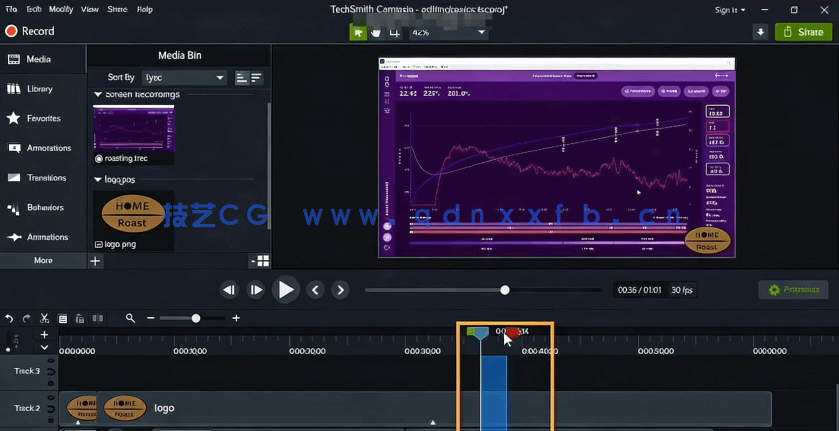Click the green selection start handle

point(470,332)
